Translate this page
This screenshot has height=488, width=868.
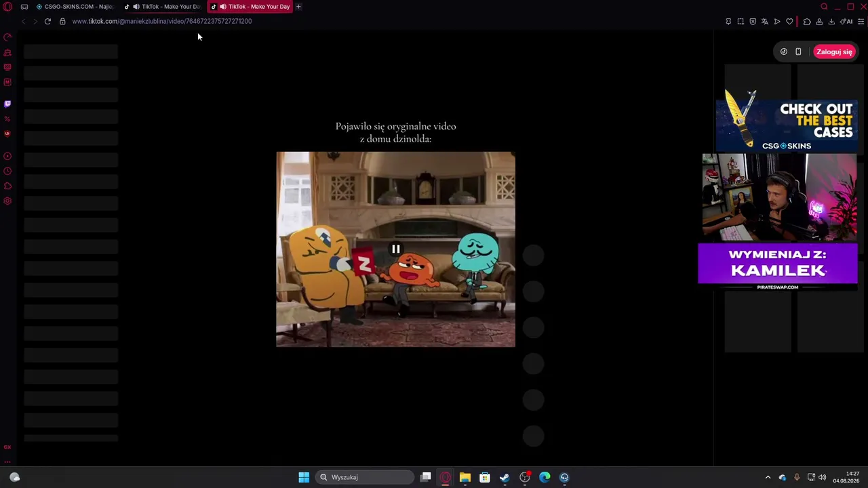765,22
